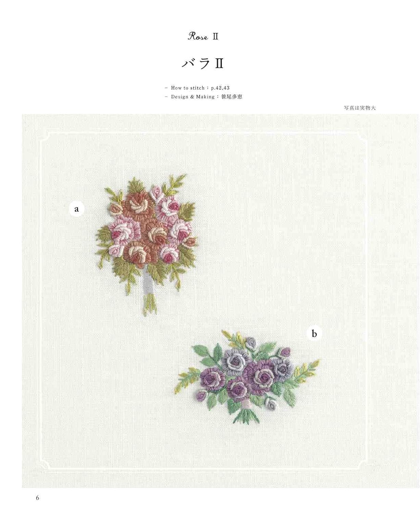Select the designer name 笹尾多恵
Viewport: 420px width, 514px height.
coord(232,97)
